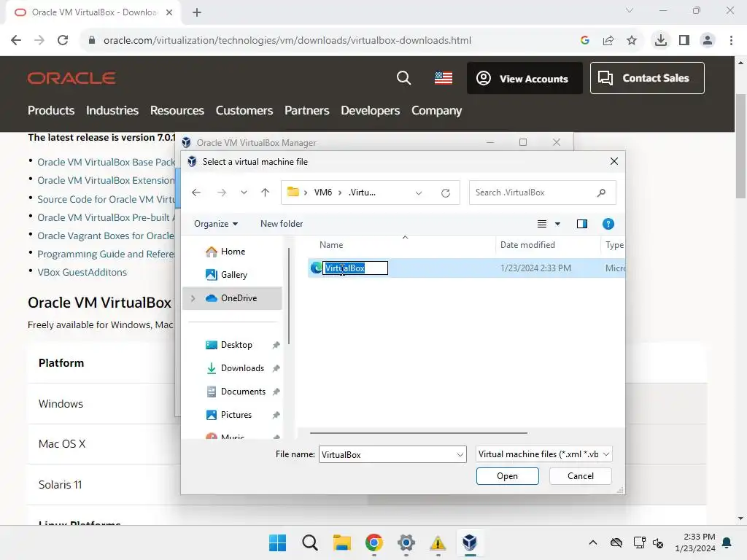Select Gallery in navigation pane

233,275
